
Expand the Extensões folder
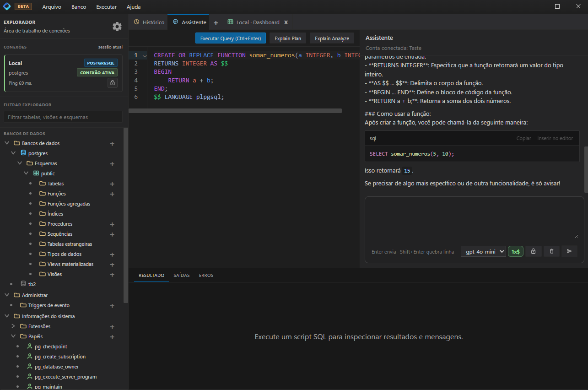(x=13, y=326)
